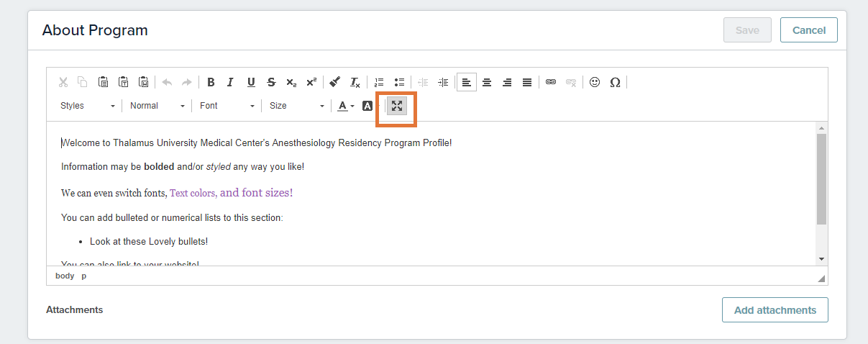Toggle Bold formatting

[211, 82]
